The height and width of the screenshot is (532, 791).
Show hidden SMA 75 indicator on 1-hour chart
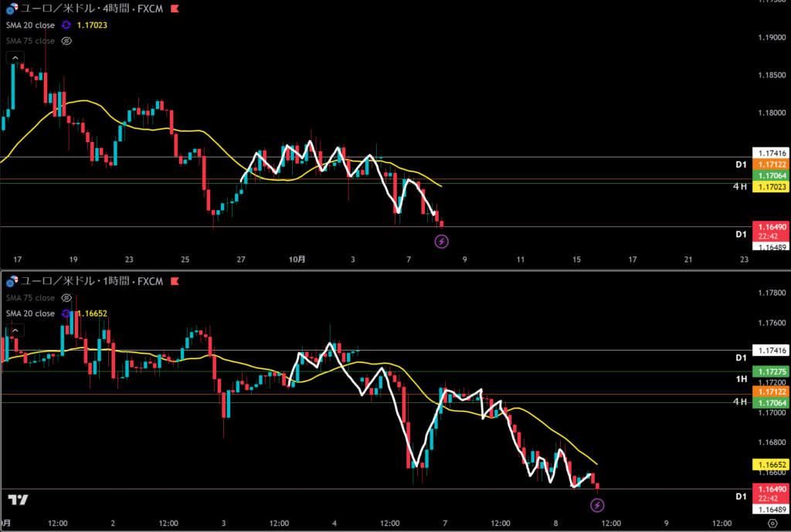point(66,297)
